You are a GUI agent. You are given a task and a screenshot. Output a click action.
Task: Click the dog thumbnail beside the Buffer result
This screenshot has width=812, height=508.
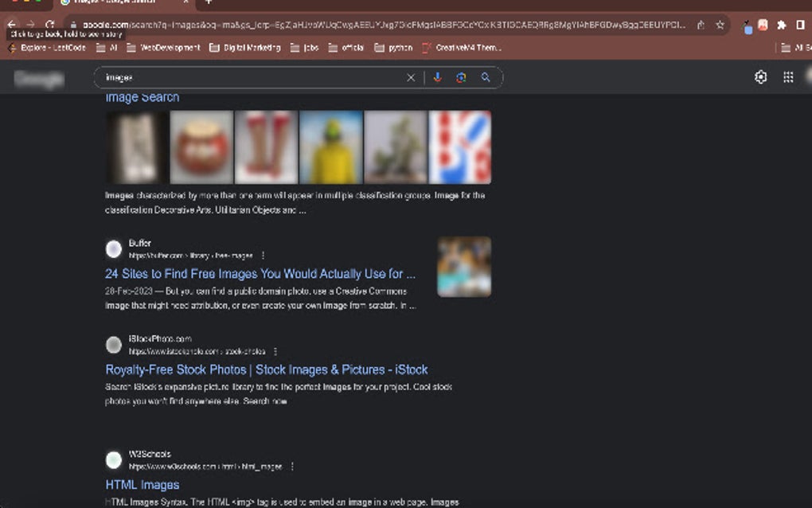464,267
